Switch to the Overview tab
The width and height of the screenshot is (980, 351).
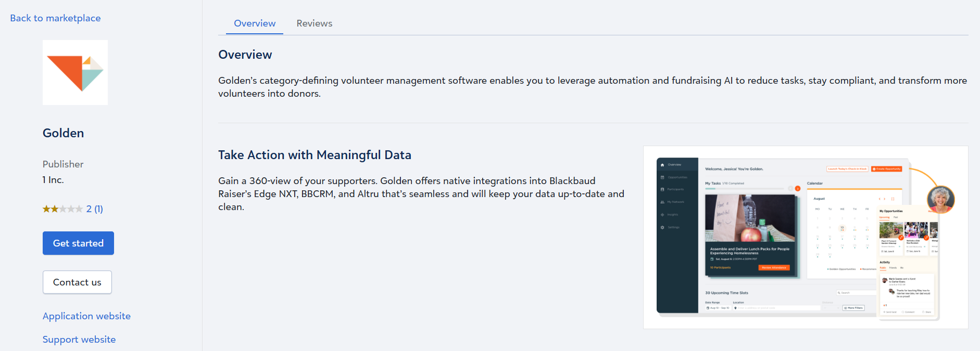(x=255, y=23)
